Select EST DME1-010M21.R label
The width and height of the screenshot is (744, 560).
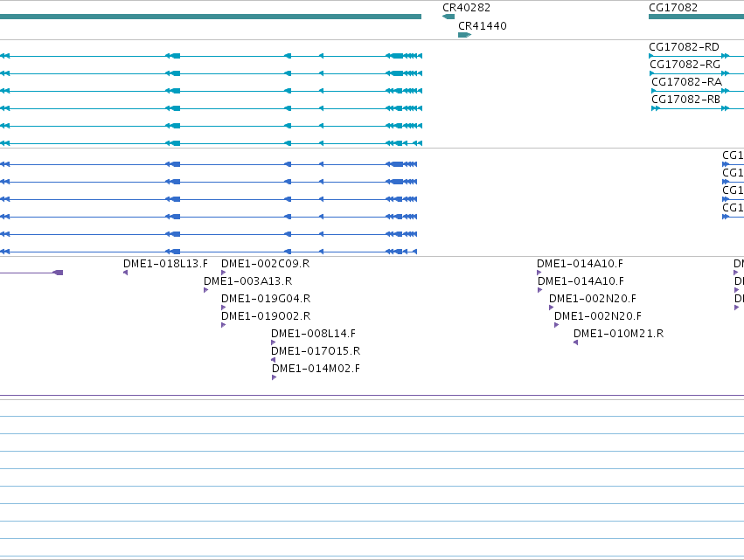[618, 334]
